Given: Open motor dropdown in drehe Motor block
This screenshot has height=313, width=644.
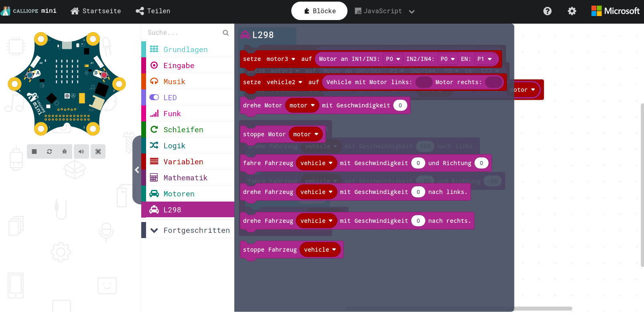Looking at the screenshot, I should [302, 105].
